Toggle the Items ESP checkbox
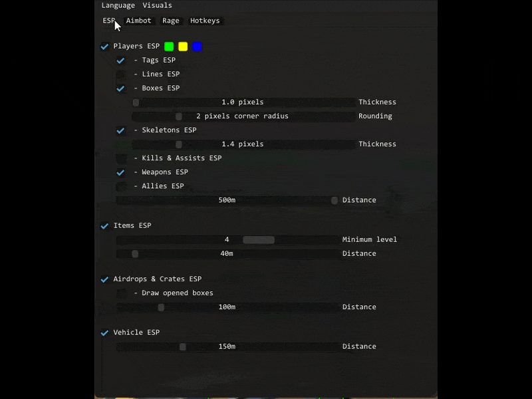Screen dimensions: 532x399 [x=104, y=226]
